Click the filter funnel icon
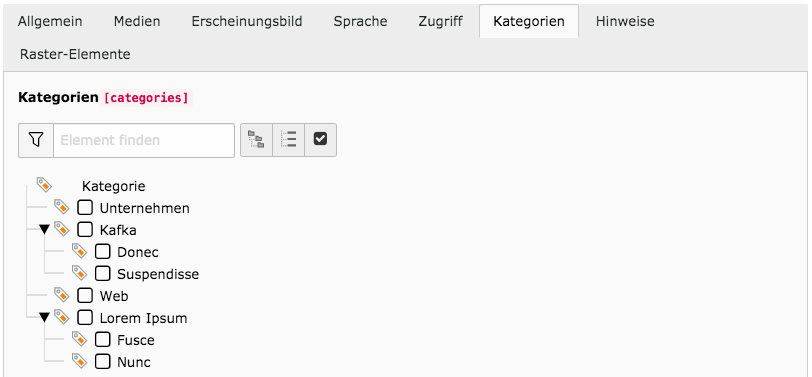Viewport: 812px width, 377px height. [x=36, y=140]
